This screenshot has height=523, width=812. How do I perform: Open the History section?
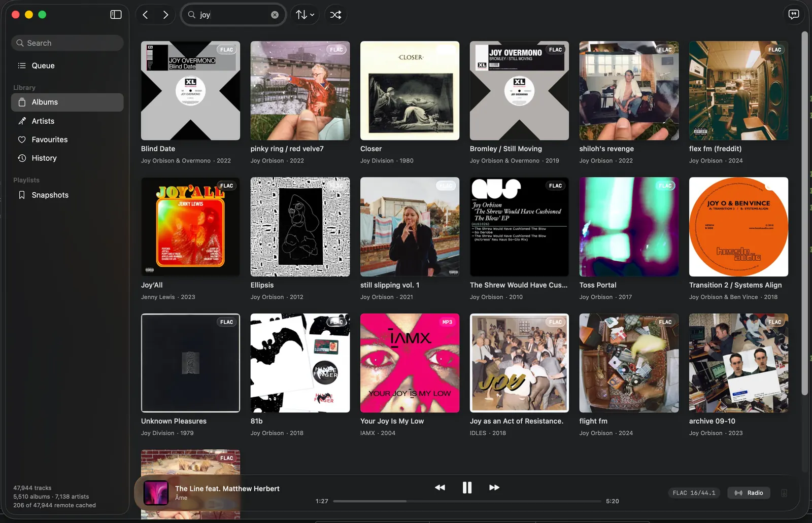67,158
